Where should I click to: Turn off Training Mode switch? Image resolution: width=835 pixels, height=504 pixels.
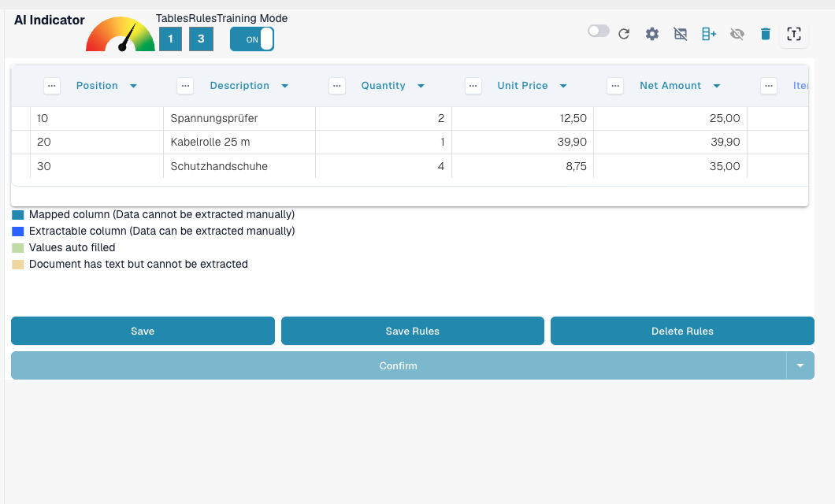tap(252, 39)
